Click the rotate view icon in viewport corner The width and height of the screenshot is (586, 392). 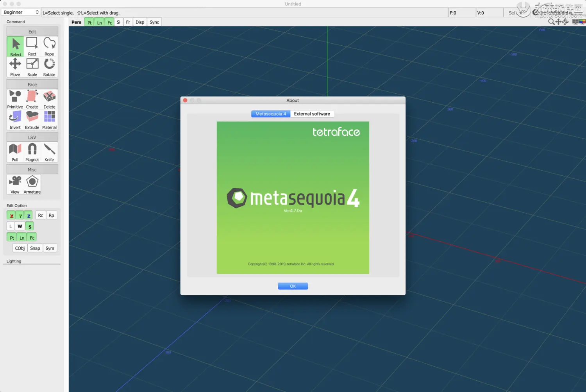(565, 22)
